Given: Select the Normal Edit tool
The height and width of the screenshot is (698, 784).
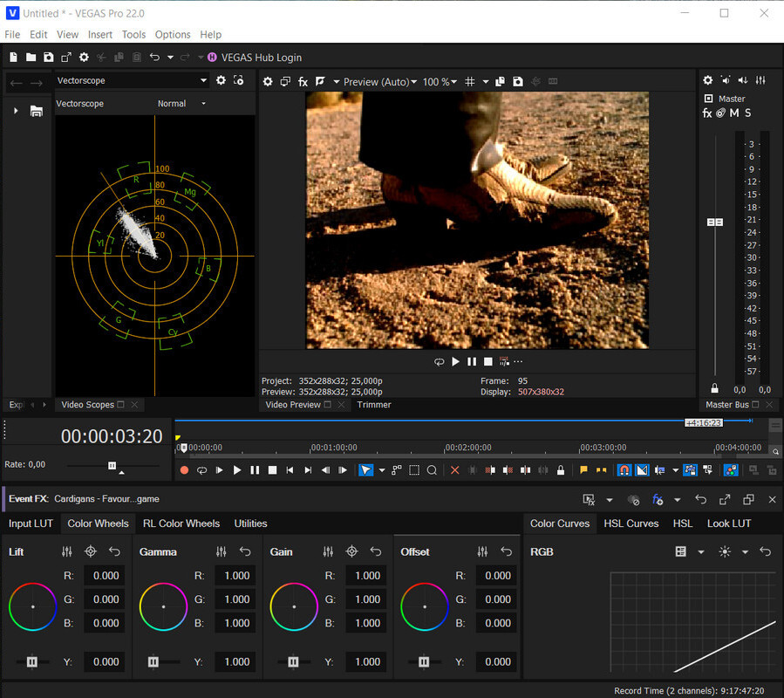Looking at the screenshot, I should pyautogui.click(x=366, y=470).
